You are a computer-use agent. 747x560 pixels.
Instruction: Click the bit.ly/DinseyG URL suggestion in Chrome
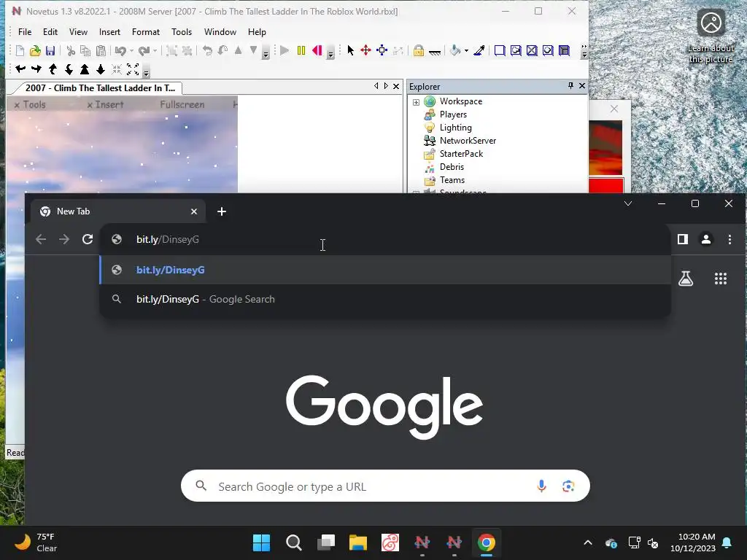[385, 270]
